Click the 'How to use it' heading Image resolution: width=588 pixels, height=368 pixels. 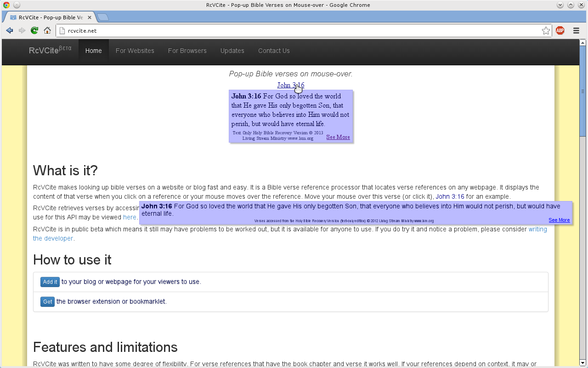(x=72, y=260)
